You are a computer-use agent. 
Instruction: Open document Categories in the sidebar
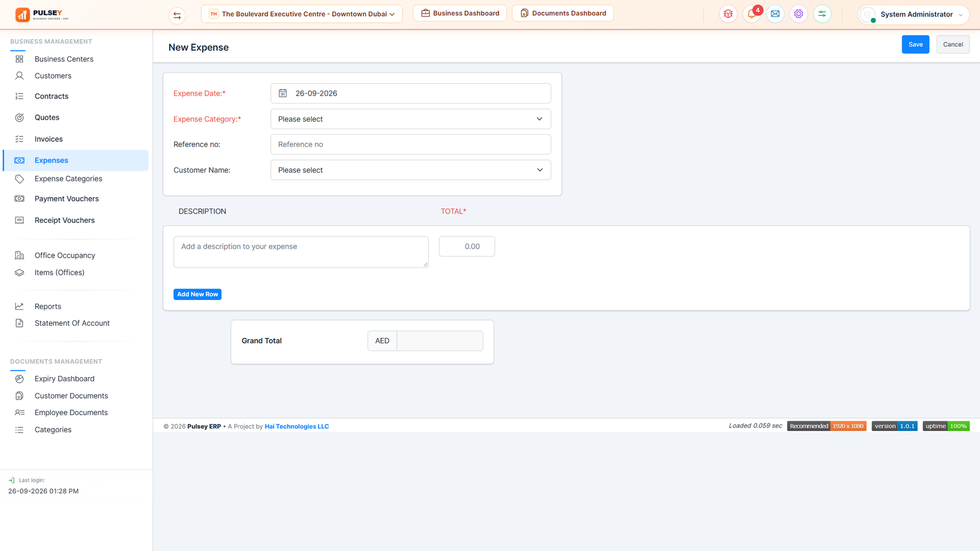[53, 430]
